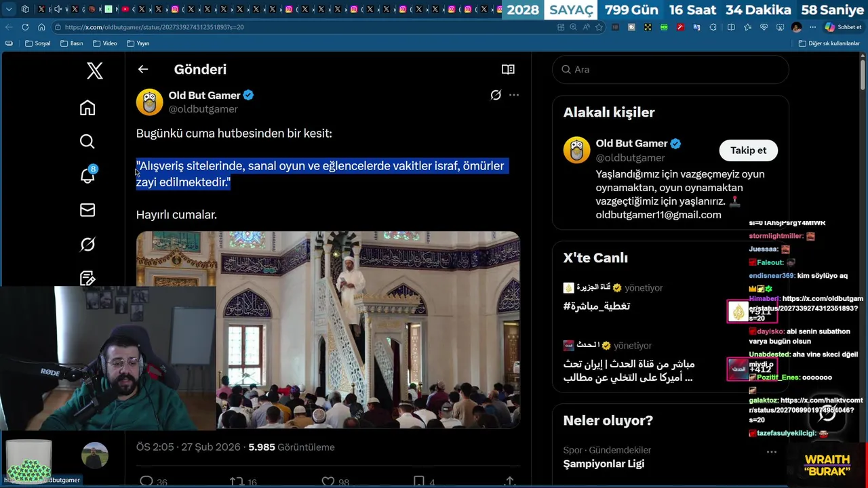The image size is (868, 488).
Task: Open browser extensions puzzle icon
Action: coord(713,27)
